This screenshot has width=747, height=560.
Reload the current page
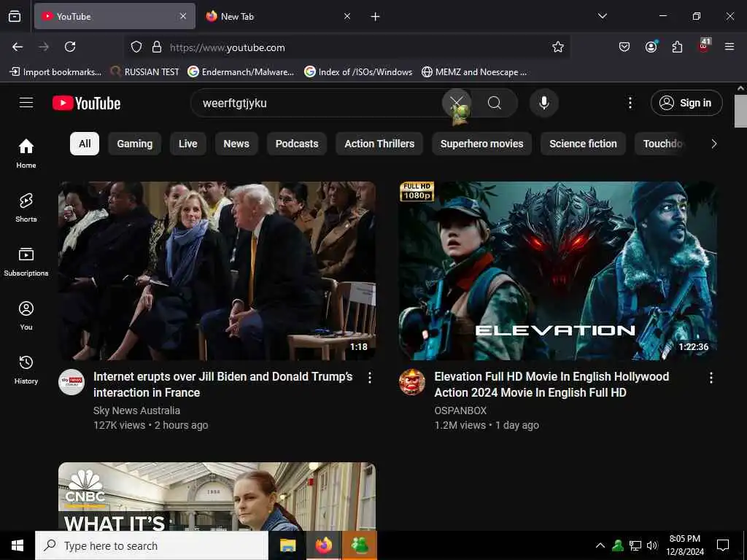point(70,47)
